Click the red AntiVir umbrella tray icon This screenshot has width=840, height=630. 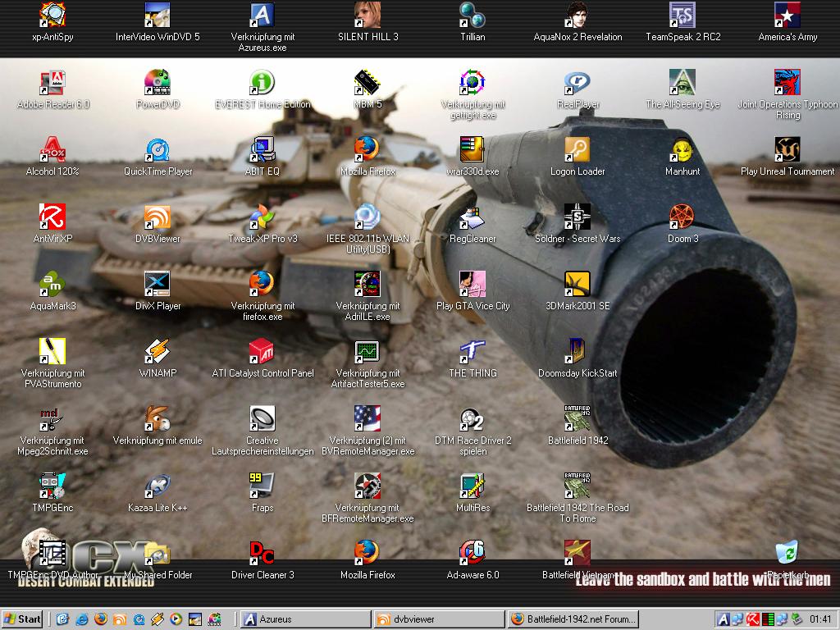point(753,619)
